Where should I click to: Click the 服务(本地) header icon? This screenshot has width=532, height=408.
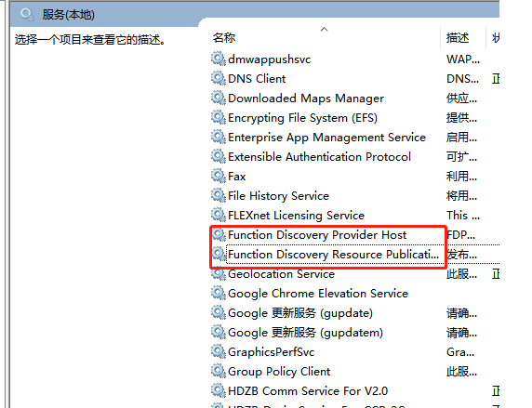click(x=27, y=15)
